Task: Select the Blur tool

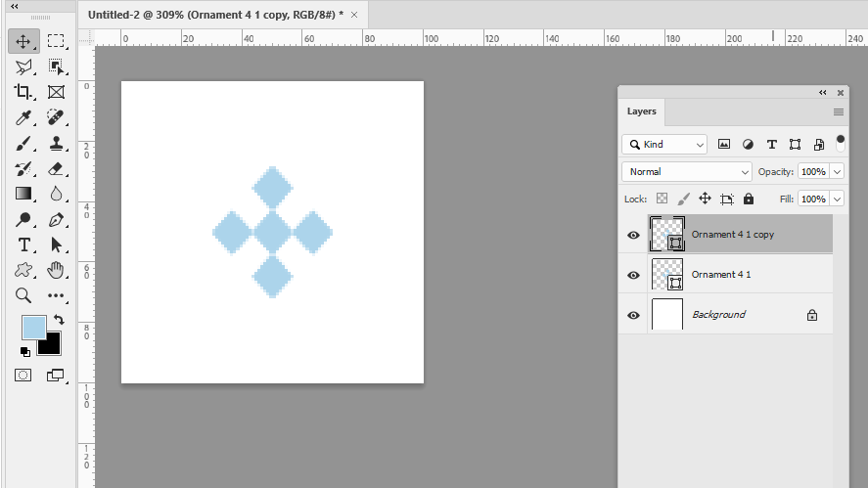Action: coord(56,194)
